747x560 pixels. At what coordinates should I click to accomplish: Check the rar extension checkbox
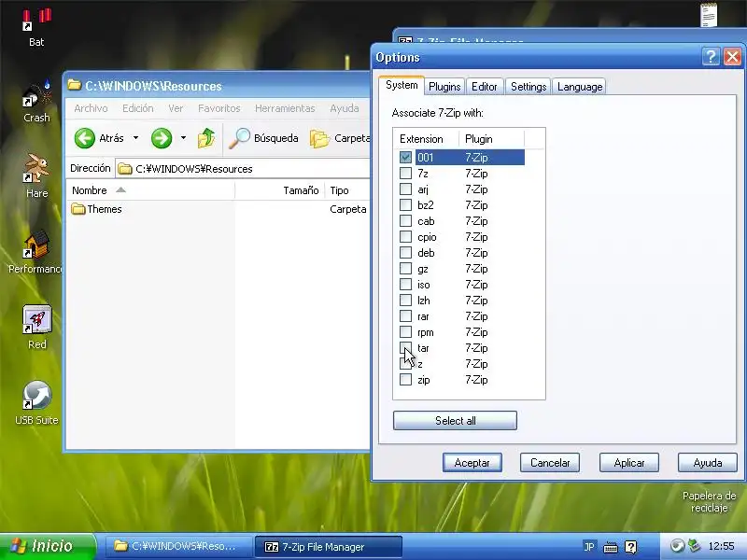pyautogui.click(x=405, y=316)
